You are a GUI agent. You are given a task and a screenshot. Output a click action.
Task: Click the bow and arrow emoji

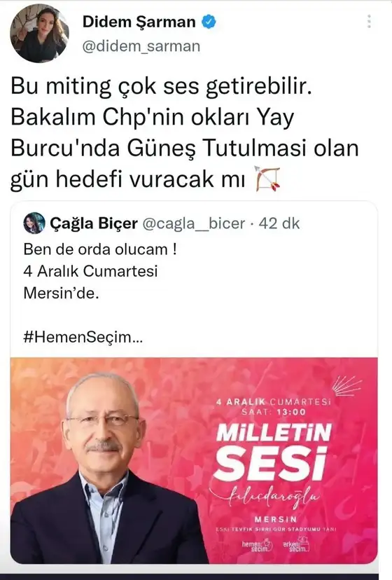[x=268, y=179]
